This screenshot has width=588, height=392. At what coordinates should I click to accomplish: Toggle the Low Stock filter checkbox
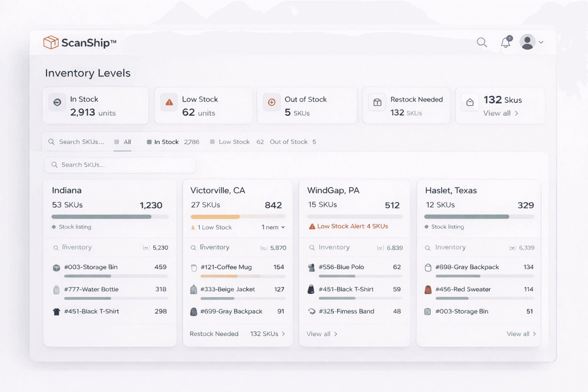pyautogui.click(x=212, y=142)
